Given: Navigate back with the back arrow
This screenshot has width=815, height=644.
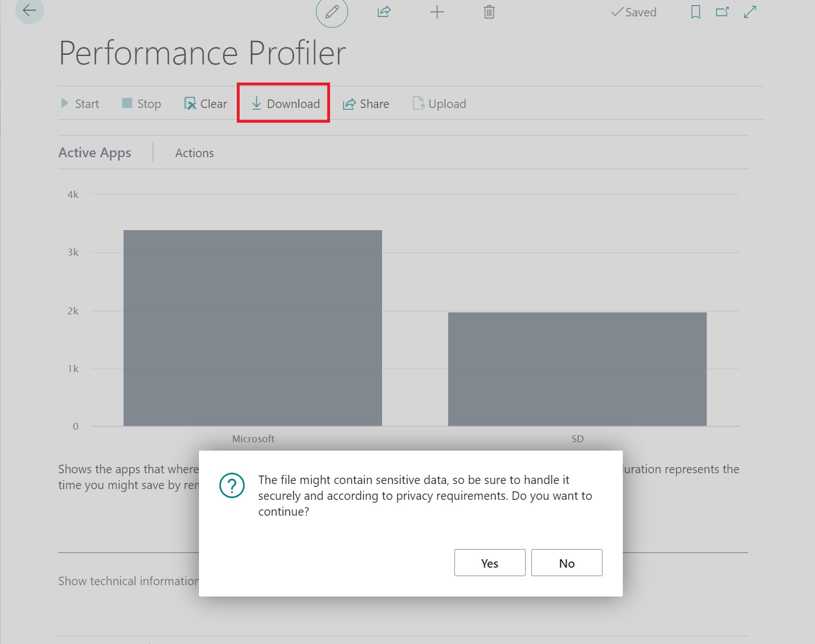Looking at the screenshot, I should [x=29, y=10].
